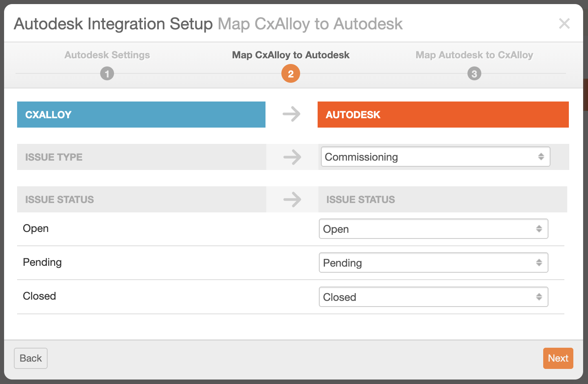Click the step 1 circle icon
Screen dimensions: 588x384
[x=107, y=74]
